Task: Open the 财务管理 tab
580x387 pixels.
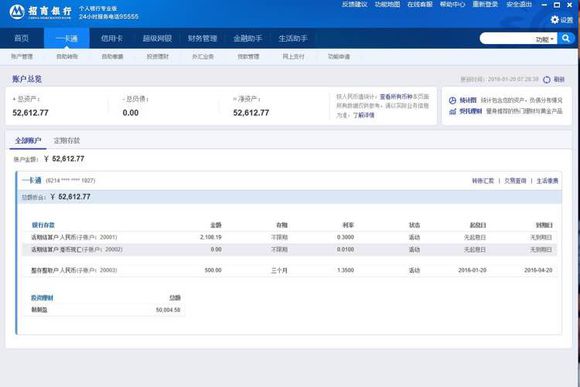Action: point(202,38)
